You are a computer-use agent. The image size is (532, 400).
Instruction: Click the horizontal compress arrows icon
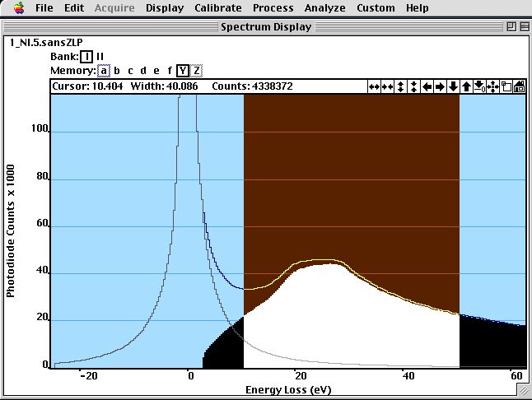tap(387, 86)
